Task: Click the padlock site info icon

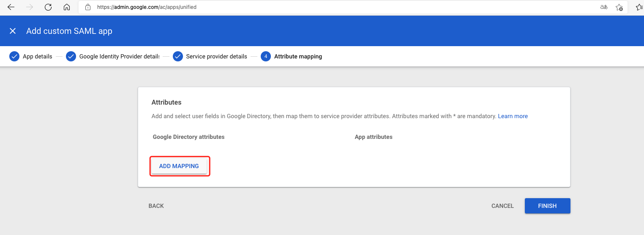Action: [x=88, y=7]
